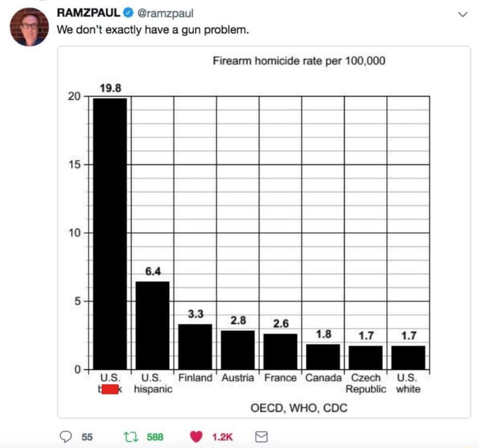The height and width of the screenshot is (448, 479).
Task: Open the RAMZPAUL profile avatar
Action: (29, 27)
